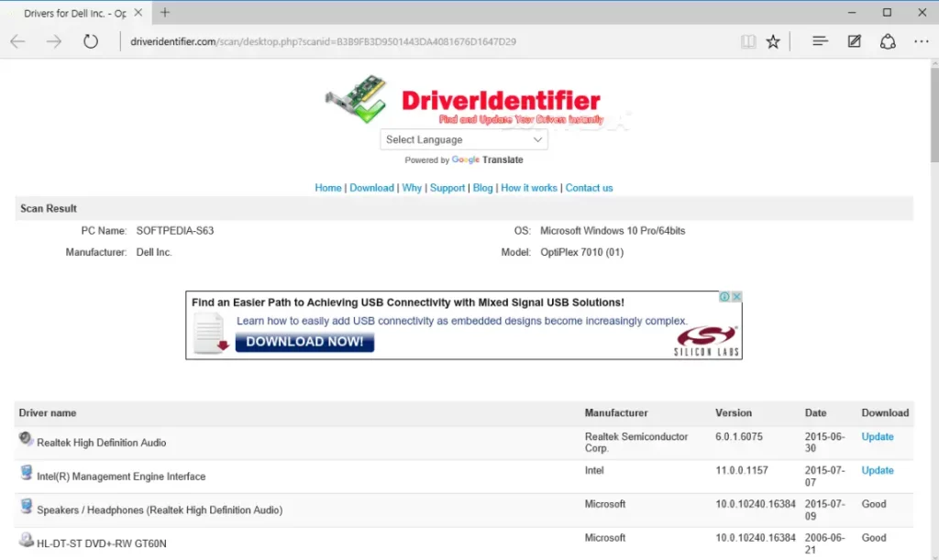This screenshot has width=939, height=560.
Task: Click the DriverIdentifier logo
Action: 464,100
